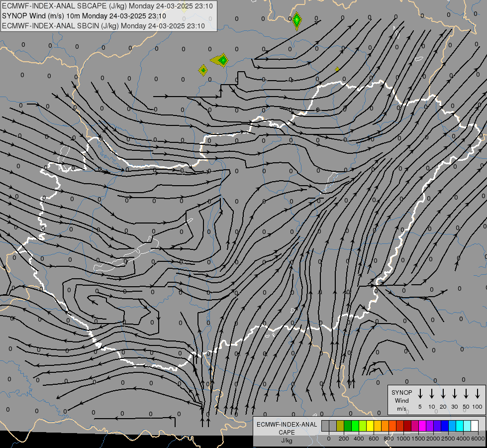Click the 'SYNOP' label in wind legend

[401, 392]
